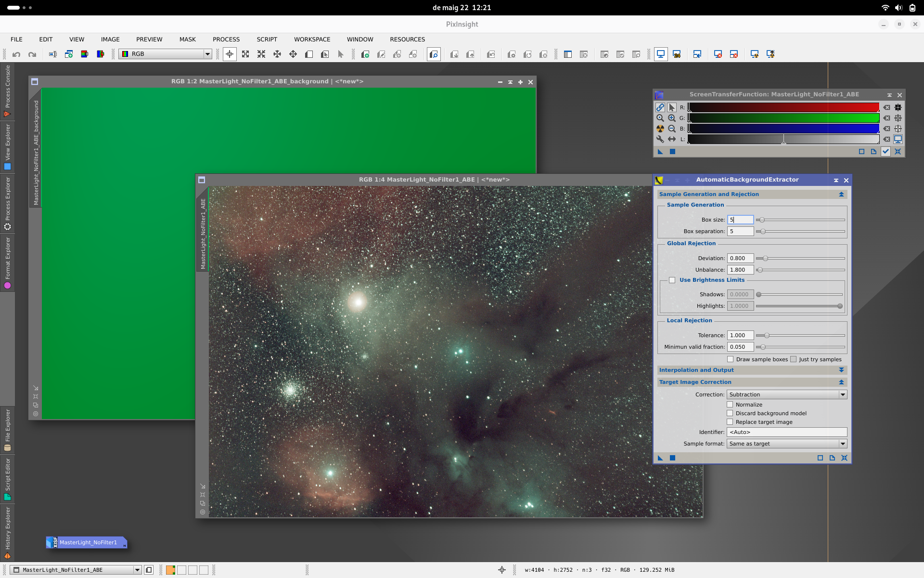
Task: Open the IMAGE menu
Action: pyautogui.click(x=110, y=39)
